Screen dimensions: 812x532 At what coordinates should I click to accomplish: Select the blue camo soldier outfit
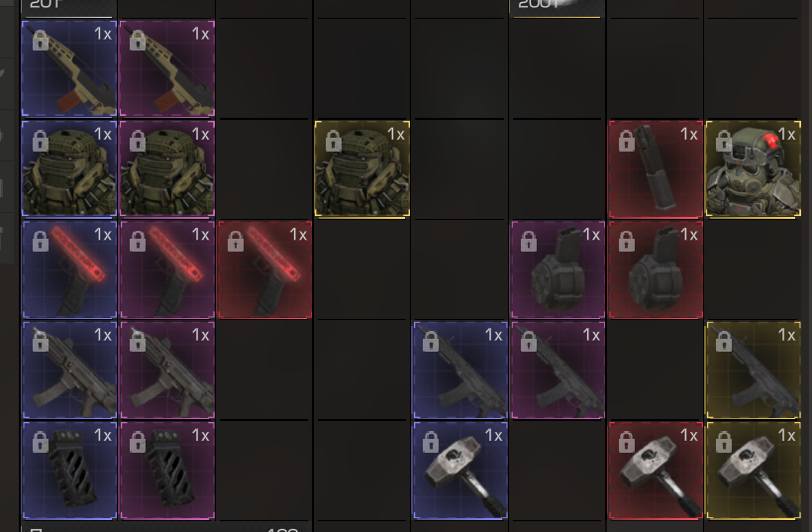click(x=69, y=168)
